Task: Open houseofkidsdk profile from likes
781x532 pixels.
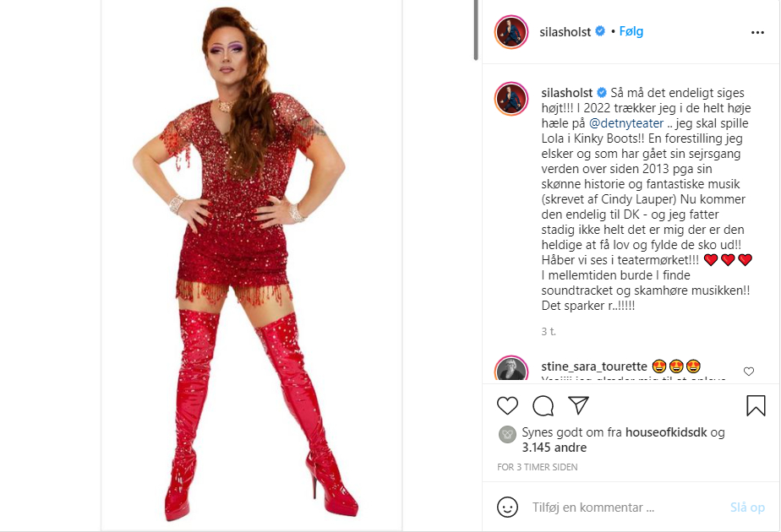Action: point(666,432)
